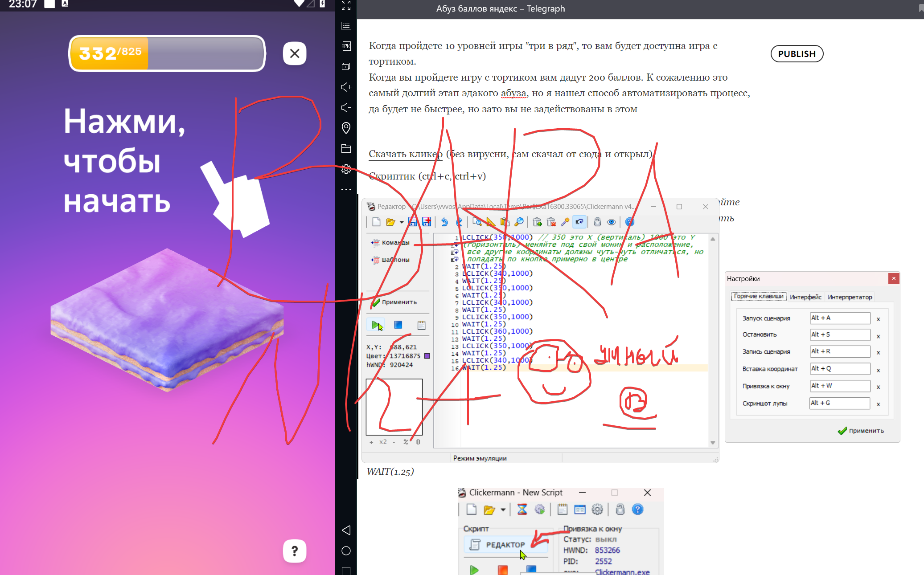Close the game with the X button on the phone screen
This screenshot has height=575, width=924.
[295, 53]
